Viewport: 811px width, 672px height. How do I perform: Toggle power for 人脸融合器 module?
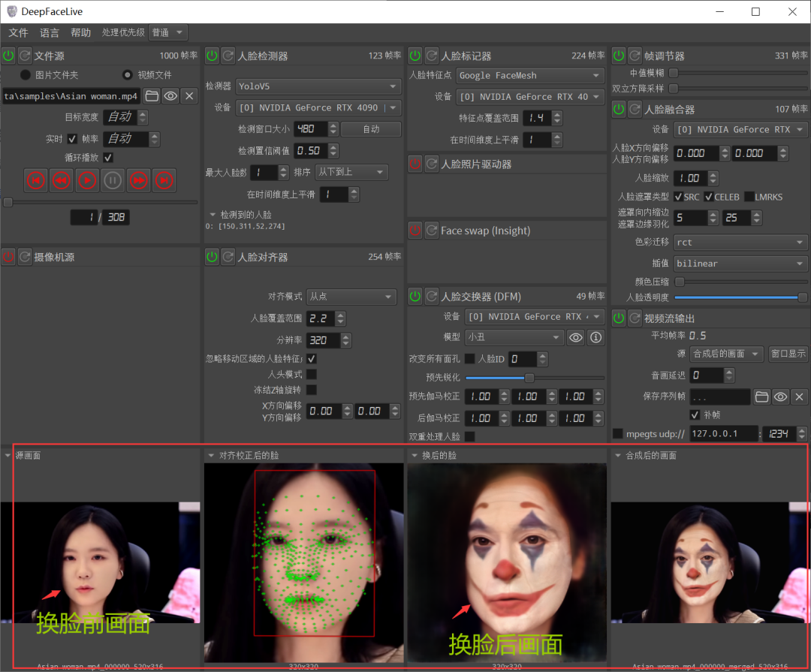click(x=619, y=109)
